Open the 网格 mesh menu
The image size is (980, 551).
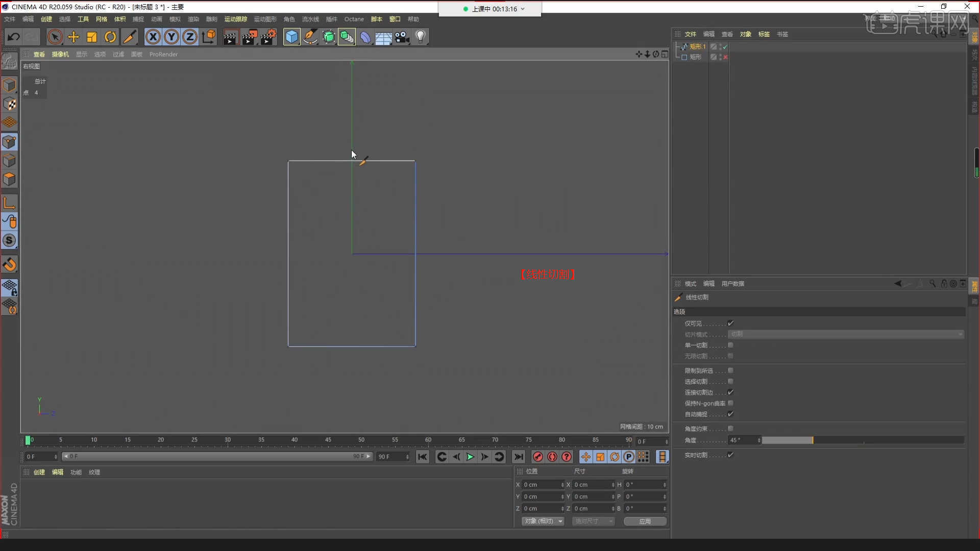102,19
